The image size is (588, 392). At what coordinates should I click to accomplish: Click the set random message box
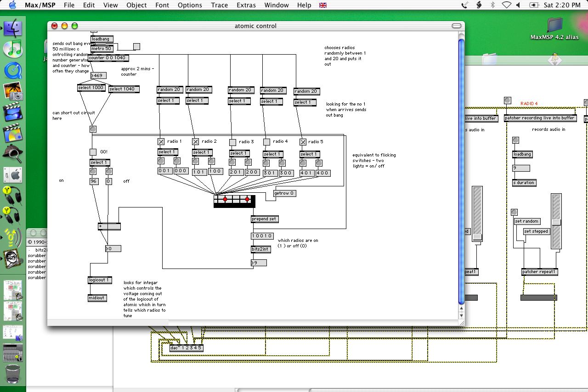pos(527,221)
